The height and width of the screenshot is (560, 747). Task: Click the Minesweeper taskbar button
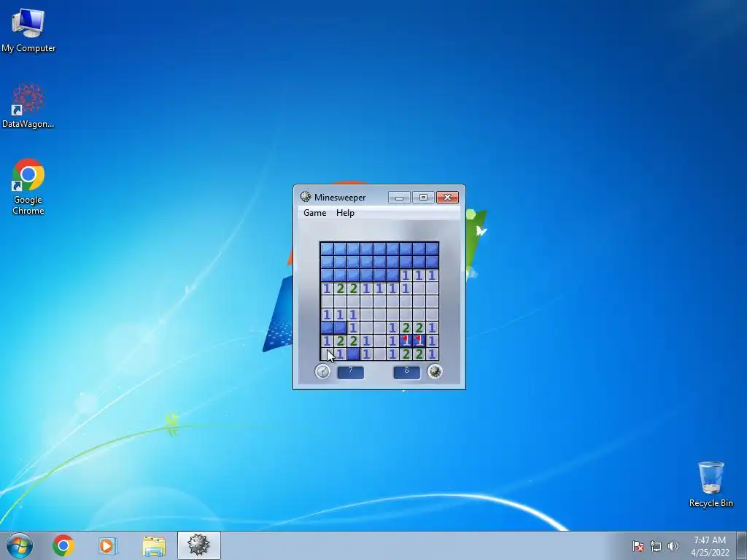click(199, 545)
